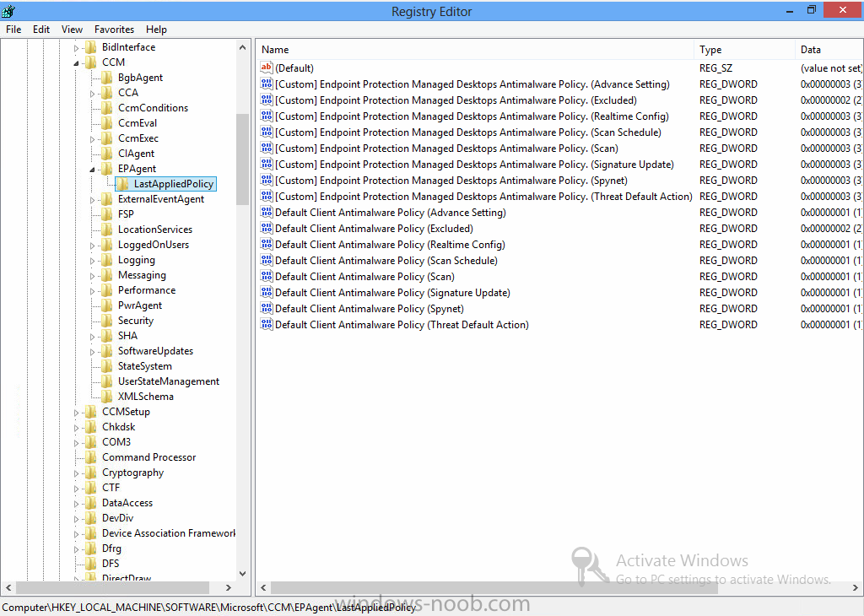Screen dimensions: 864x616
Task: Click the LastAppliedPolicy folder icon
Action: pos(123,183)
